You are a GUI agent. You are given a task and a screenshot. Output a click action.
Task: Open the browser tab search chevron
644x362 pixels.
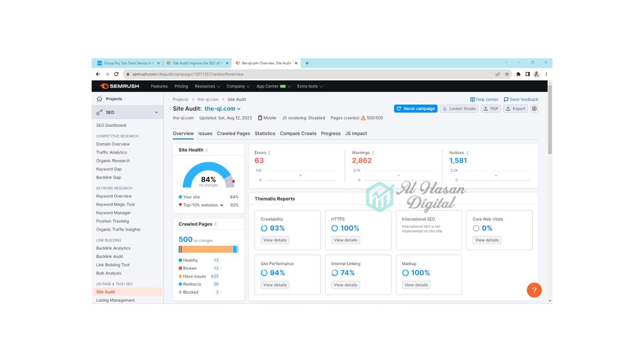[x=506, y=62]
